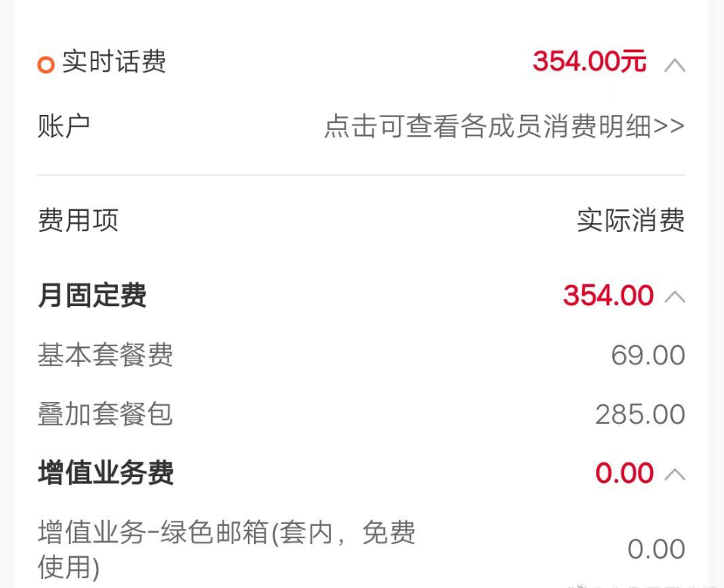Tap the 月固定费 heading
724x588 pixels.
point(92,296)
